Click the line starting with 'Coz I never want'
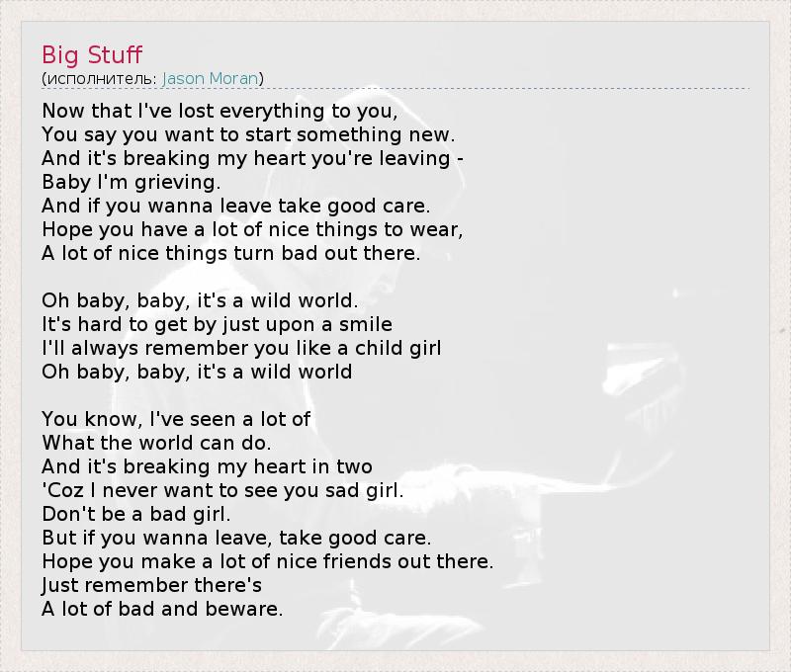The width and height of the screenshot is (791, 672). 222,490
